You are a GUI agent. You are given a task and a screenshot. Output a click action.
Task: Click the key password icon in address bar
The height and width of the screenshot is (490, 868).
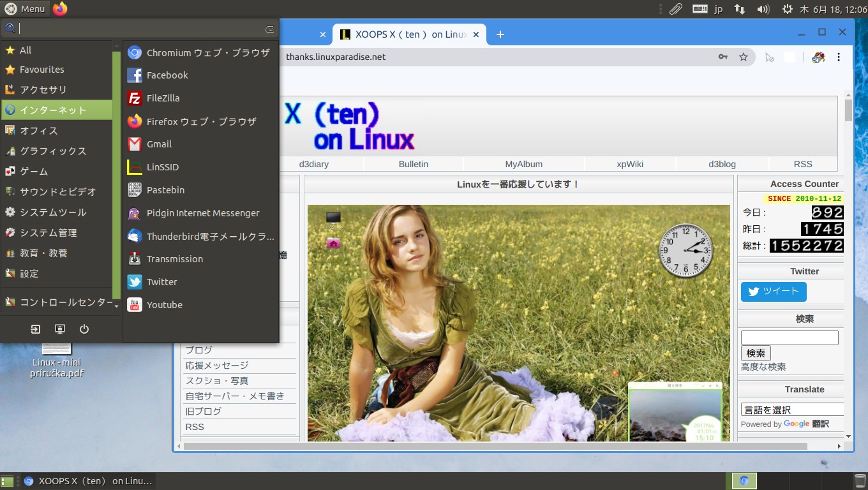(723, 57)
